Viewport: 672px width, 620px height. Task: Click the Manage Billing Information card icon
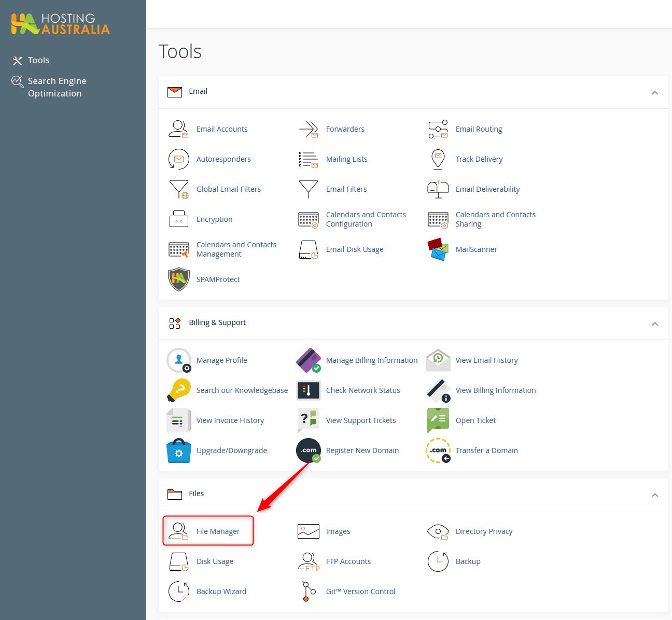(x=309, y=360)
